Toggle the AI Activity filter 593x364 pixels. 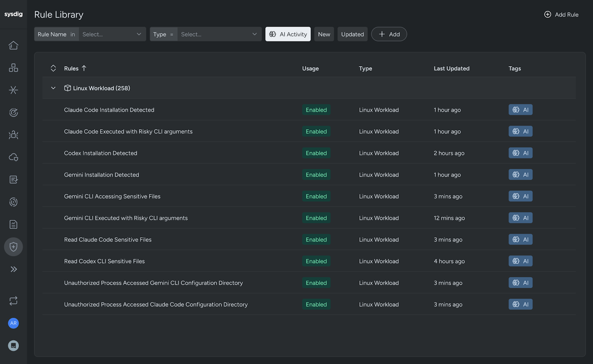point(288,34)
